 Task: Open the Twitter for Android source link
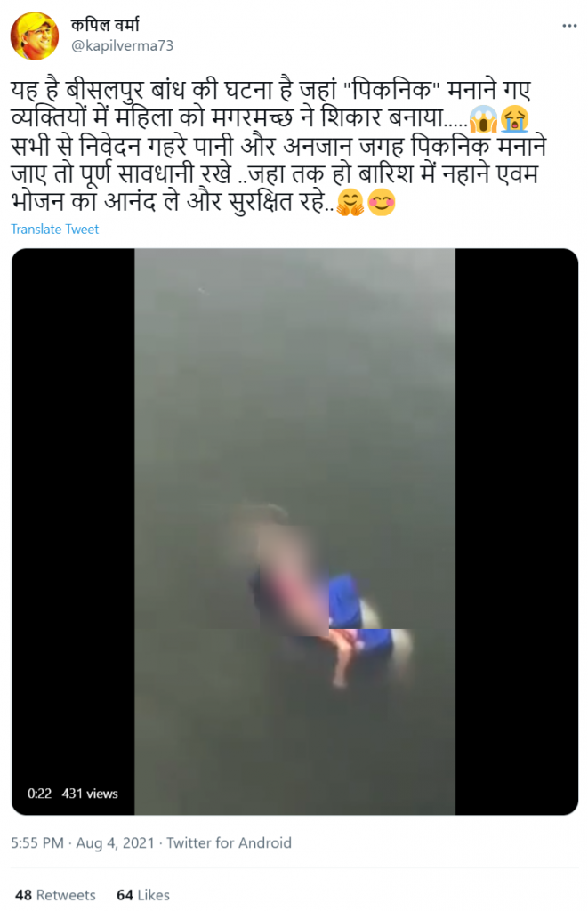coord(229,842)
